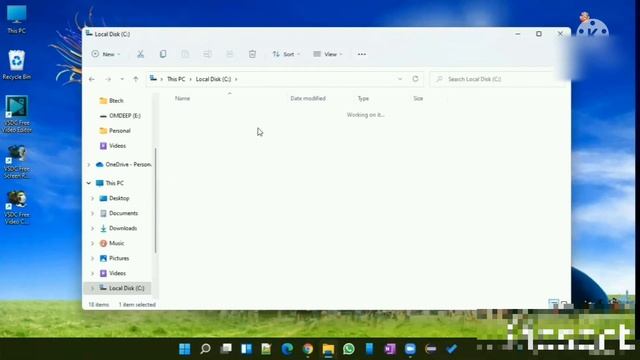
Task: Open the recent locations chevron
Action: coord(122,79)
